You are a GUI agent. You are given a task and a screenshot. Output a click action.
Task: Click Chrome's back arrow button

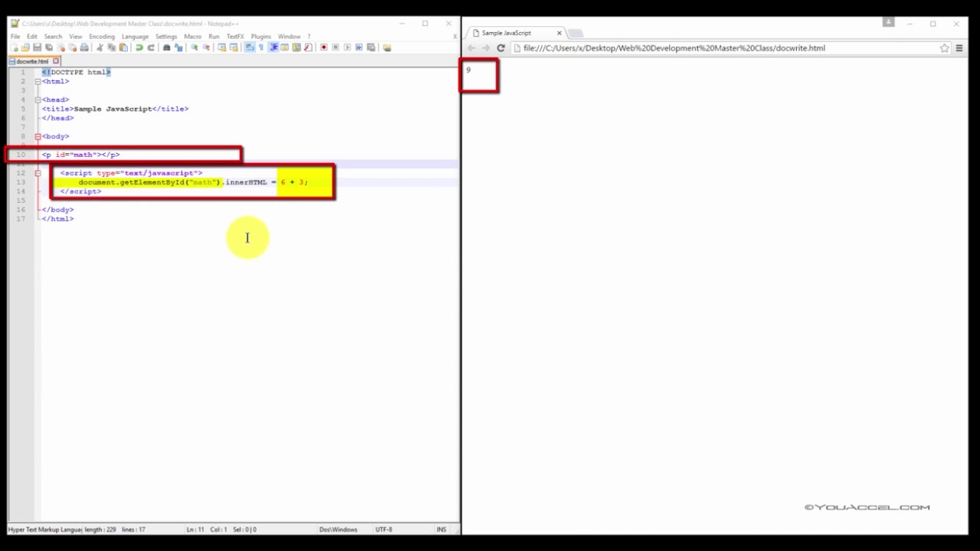click(x=471, y=48)
